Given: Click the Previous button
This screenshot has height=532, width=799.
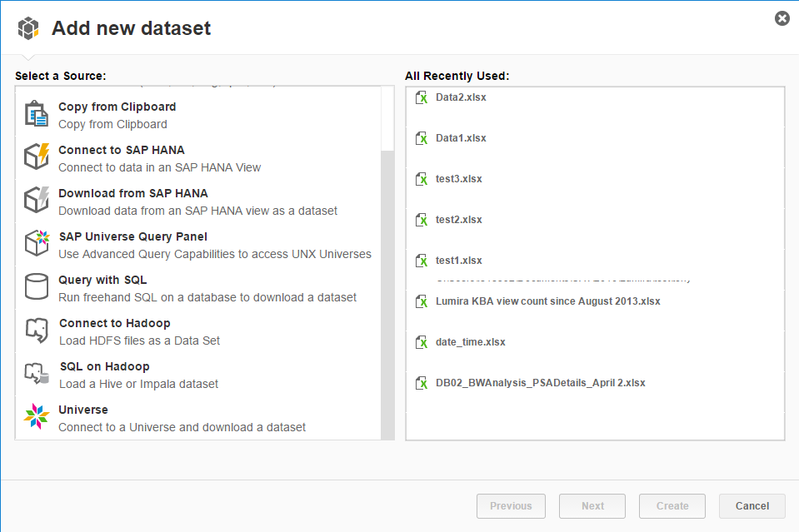Looking at the screenshot, I should [x=511, y=506].
